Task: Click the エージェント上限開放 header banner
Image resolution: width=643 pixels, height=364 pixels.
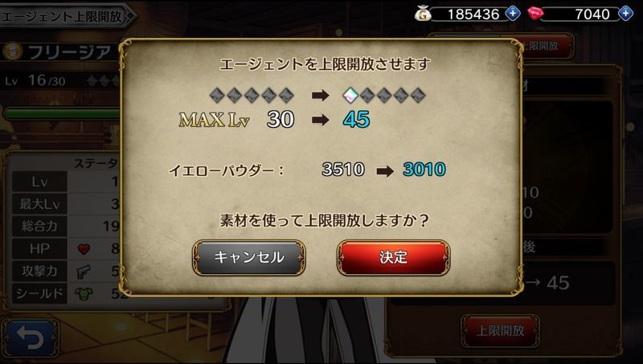Action: click(x=67, y=16)
